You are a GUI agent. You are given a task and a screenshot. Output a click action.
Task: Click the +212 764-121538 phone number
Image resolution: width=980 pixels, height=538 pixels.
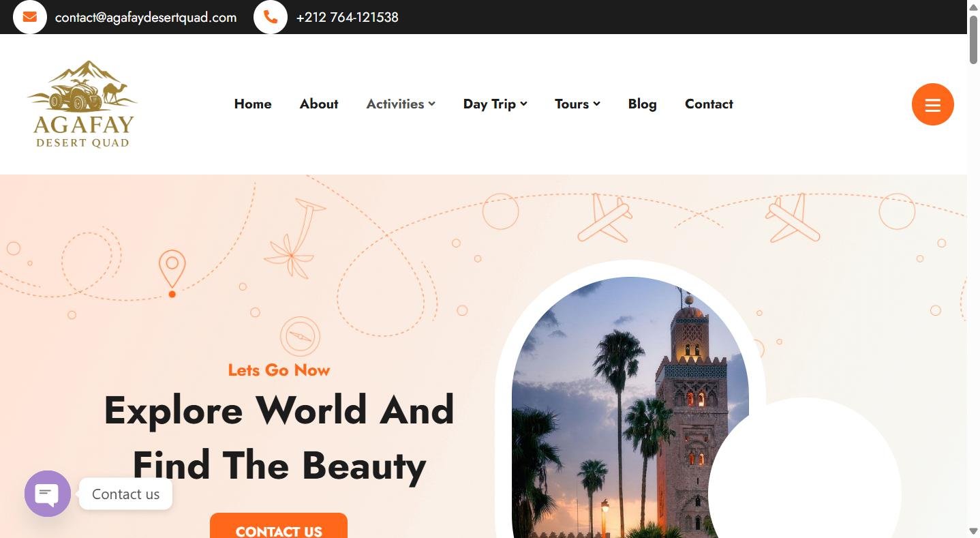click(348, 18)
